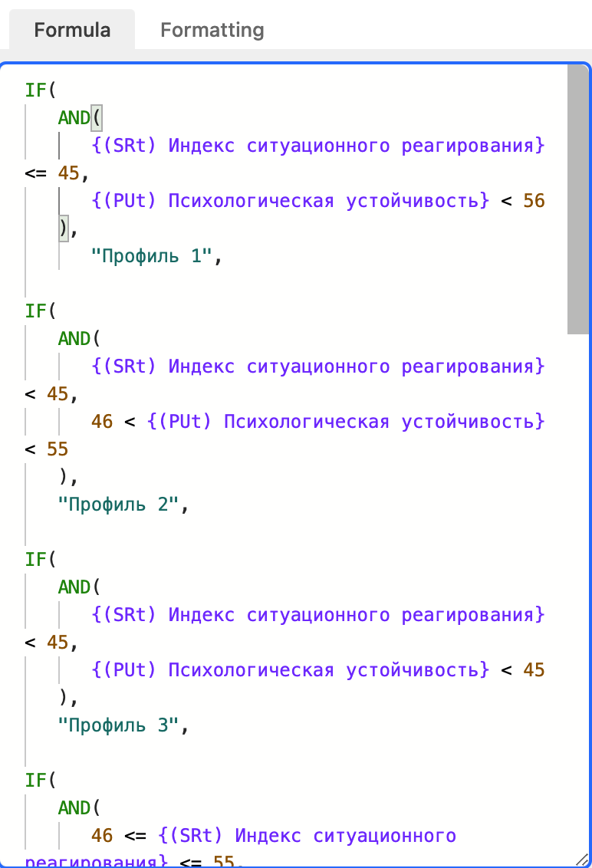Click the first IF( keyword
Image resolution: width=592 pixels, height=868 pixels.
[x=41, y=90]
